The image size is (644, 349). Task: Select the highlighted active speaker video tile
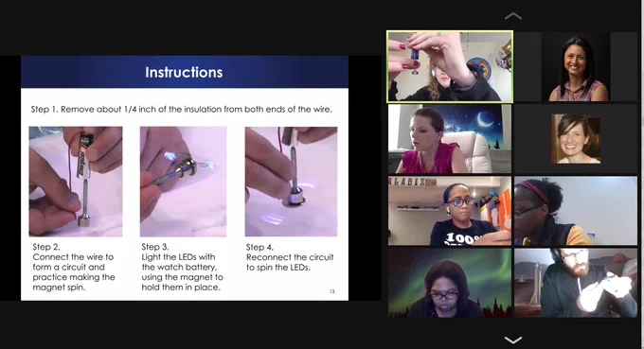tap(450, 66)
